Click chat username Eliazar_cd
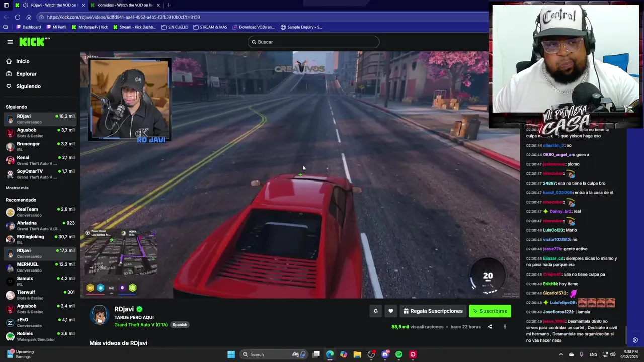 (x=553, y=258)
